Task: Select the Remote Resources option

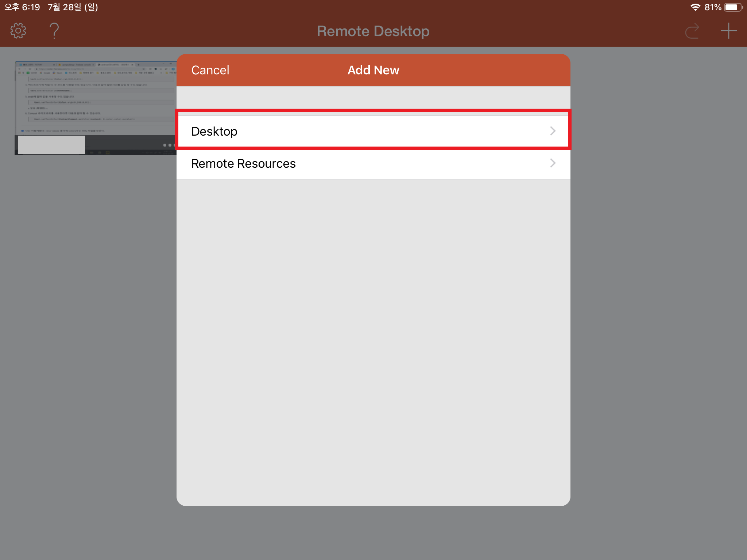Action: 243,163
